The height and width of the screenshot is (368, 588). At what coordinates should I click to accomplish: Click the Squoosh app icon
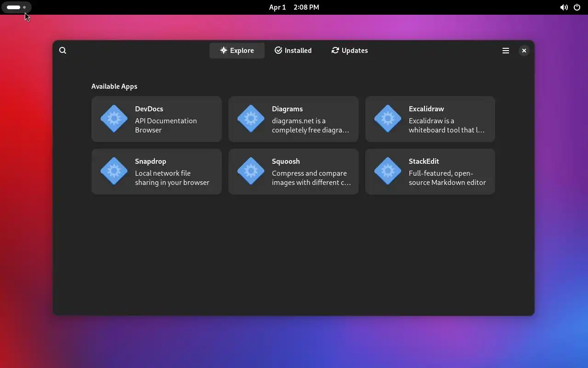coord(251,172)
